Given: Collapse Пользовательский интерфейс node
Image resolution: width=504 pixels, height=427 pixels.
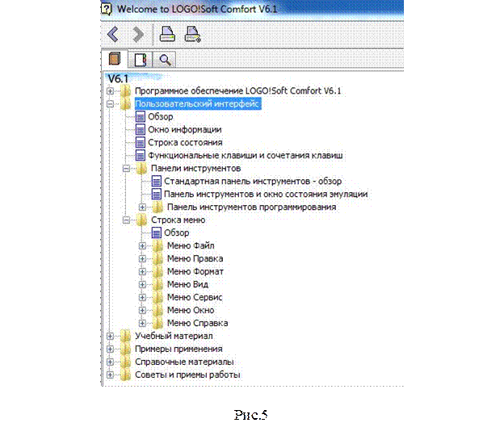Looking at the screenshot, I should [110, 104].
